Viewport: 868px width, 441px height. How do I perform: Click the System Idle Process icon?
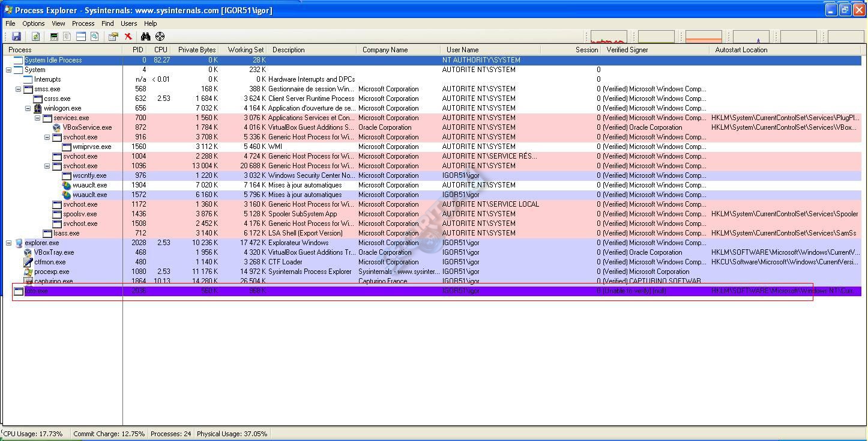(19, 60)
